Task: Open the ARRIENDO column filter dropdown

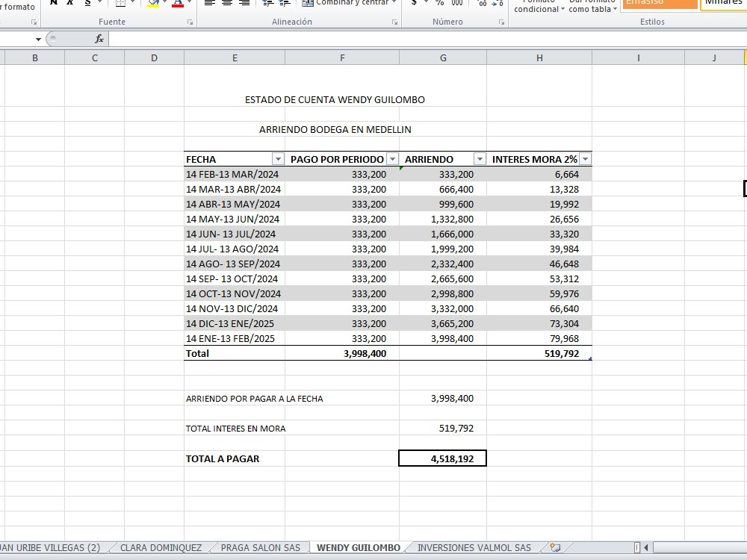Action: (x=480, y=159)
